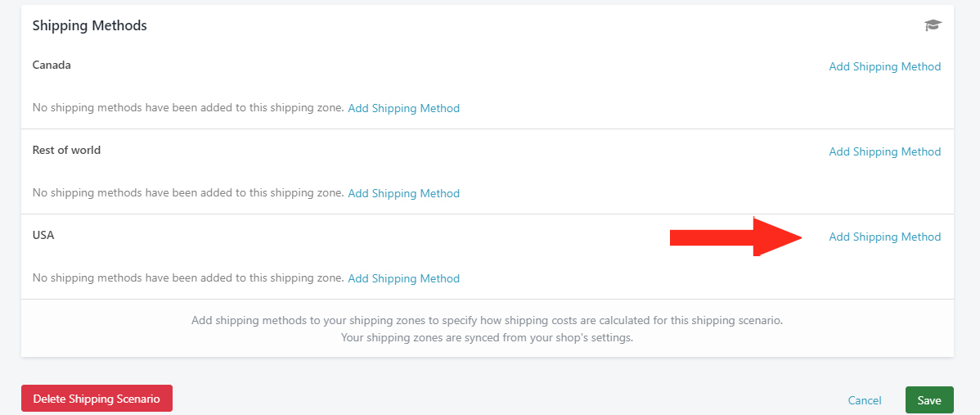This screenshot has height=415, width=980.
Task: Click the note about zones synced from shop
Action: [487, 338]
